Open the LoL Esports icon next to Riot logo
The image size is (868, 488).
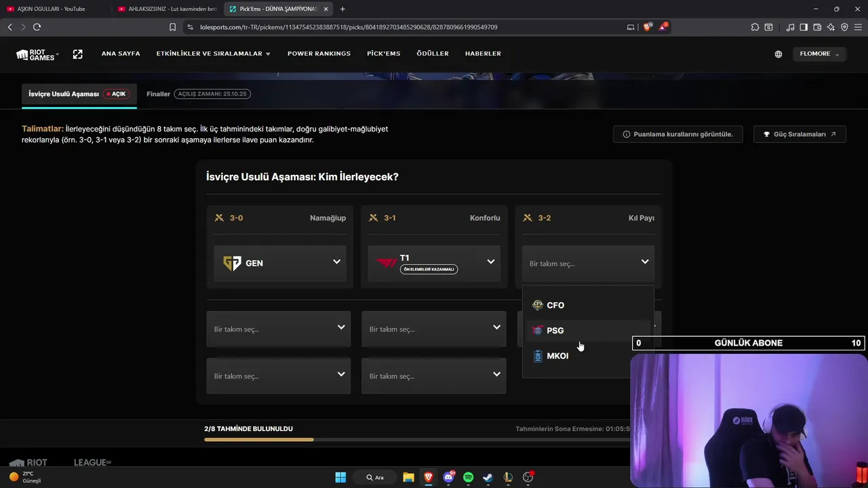(77, 54)
